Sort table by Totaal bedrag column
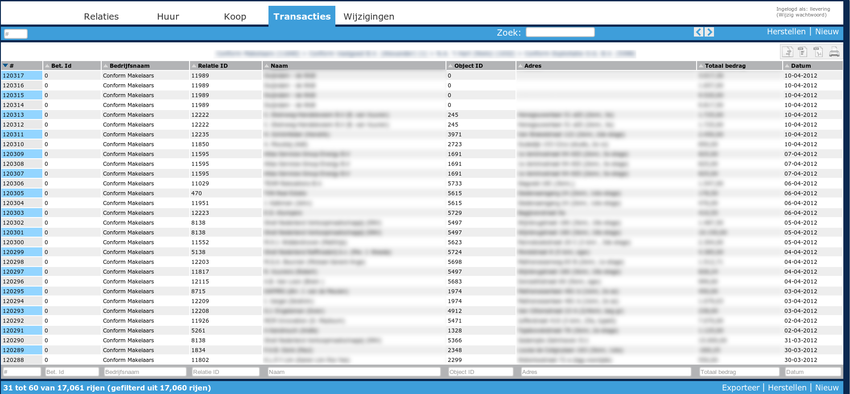The image size is (850, 394). click(x=739, y=66)
